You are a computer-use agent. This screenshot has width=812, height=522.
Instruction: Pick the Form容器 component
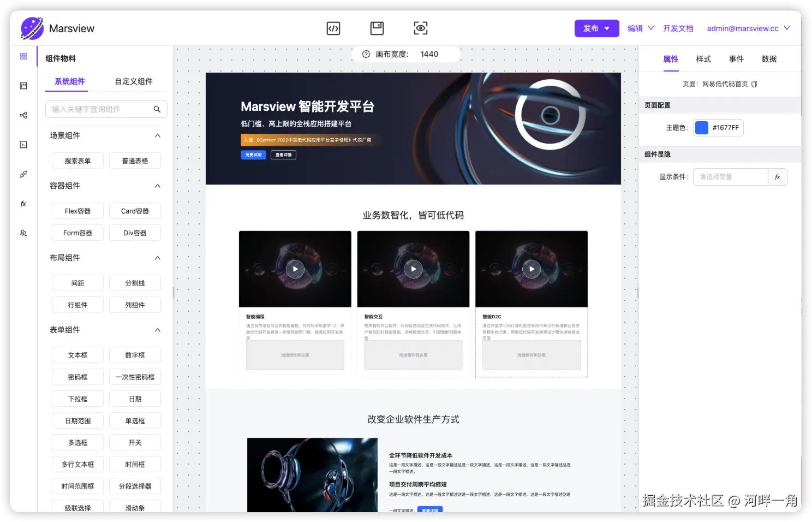(77, 233)
